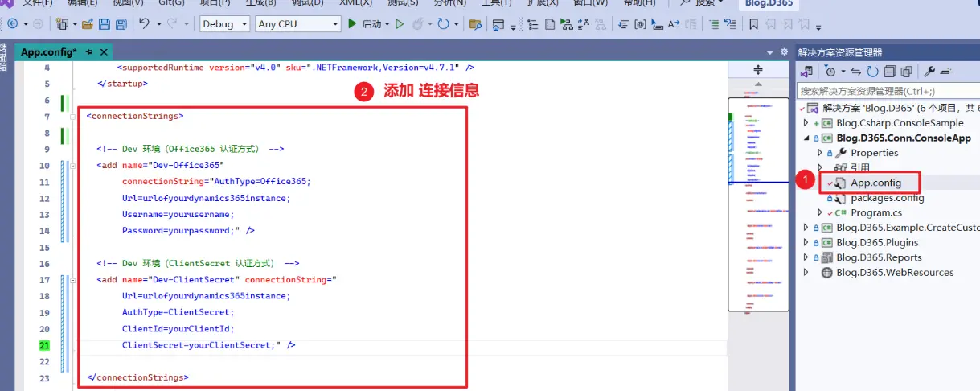Image resolution: width=980 pixels, height=391 pixels.
Task: Click Start Without Debugging outline play icon
Action: (398, 24)
